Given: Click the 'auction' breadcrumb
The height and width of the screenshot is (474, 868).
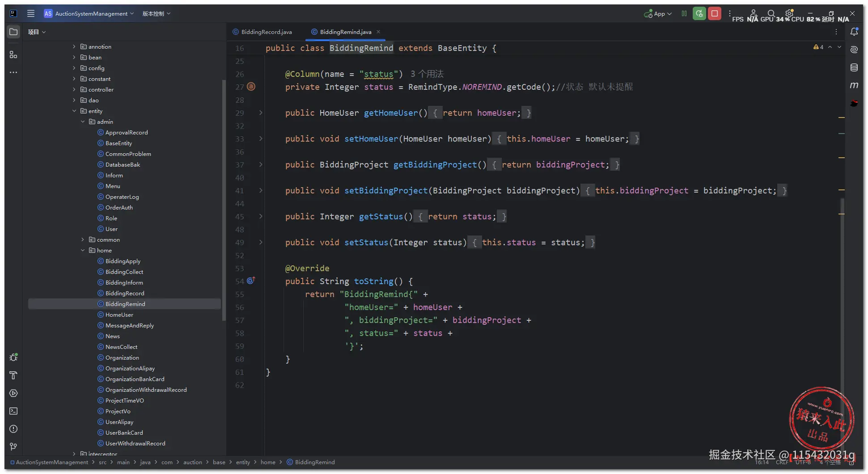Looking at the screenshot, I should pos(193,462).
